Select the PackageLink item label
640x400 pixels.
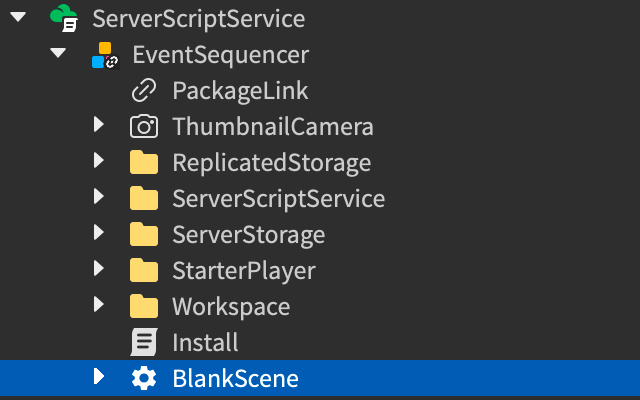(x=240, y=90)
